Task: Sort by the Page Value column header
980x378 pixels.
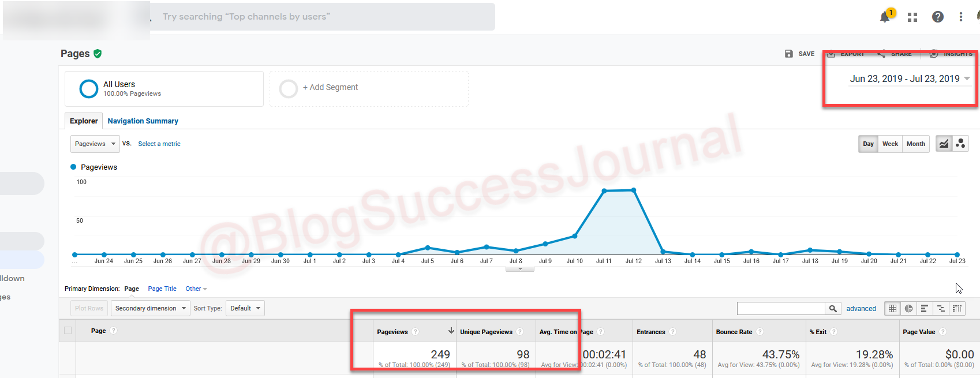Action: pos(919,332)
